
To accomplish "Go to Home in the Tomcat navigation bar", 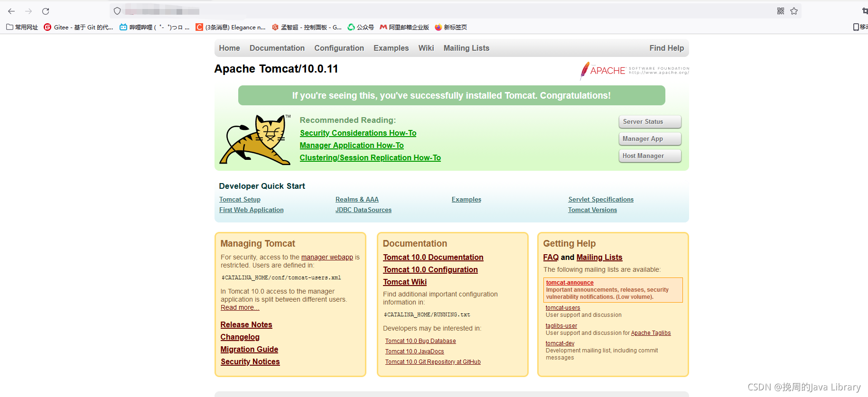I will point(229,48).
